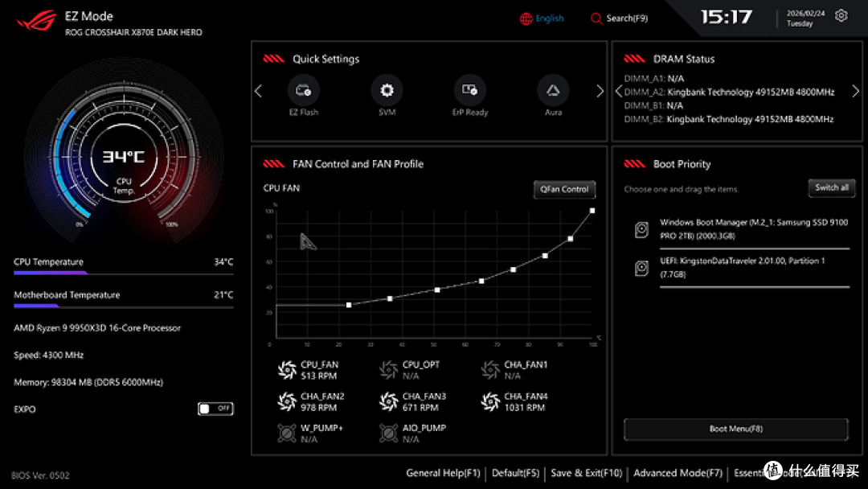Image resolution: width=868 pixels, height=489 pixels.
Task: Load defaults with Default(F5)
Action: tap(515, 473)
